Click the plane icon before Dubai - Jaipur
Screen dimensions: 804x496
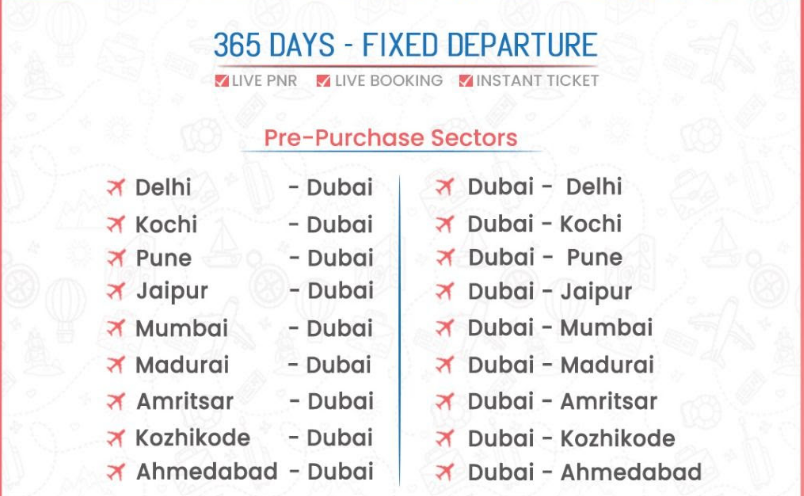click(445, 291)
